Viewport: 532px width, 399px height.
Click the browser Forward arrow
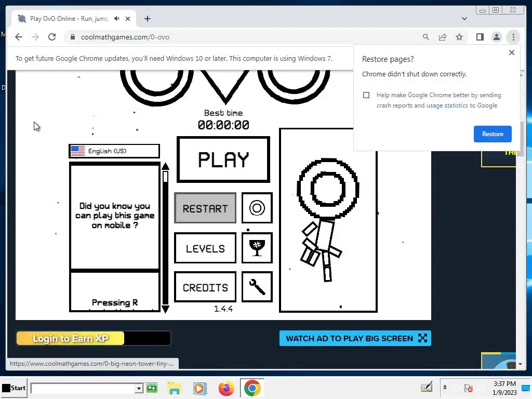[x=35, y=37]
